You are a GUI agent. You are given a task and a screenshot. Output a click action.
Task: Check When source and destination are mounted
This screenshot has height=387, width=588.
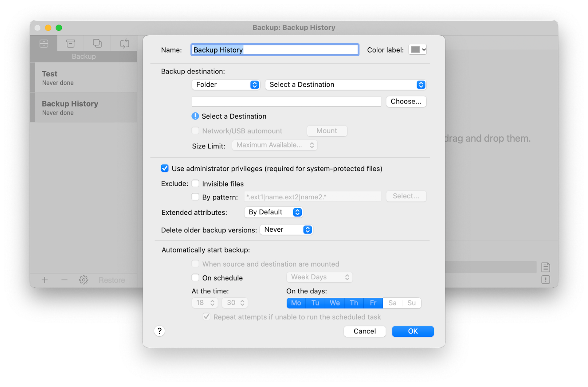196,264
